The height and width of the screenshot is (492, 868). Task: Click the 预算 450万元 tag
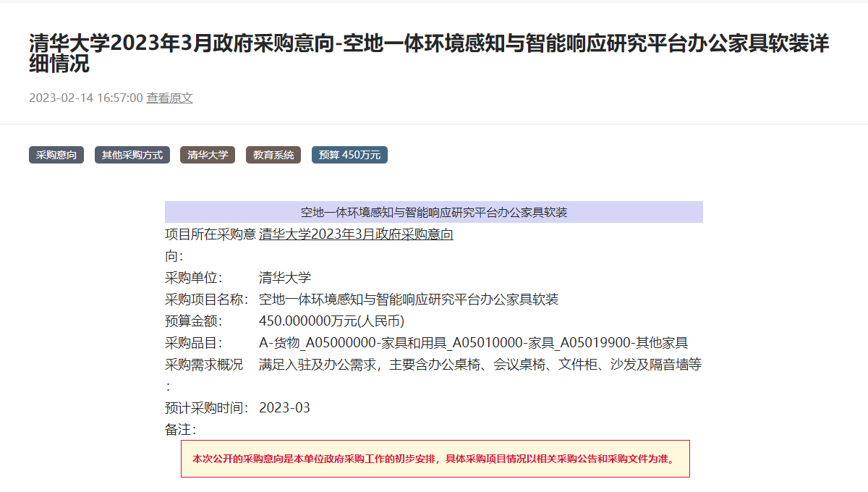(x=349, y=155)
